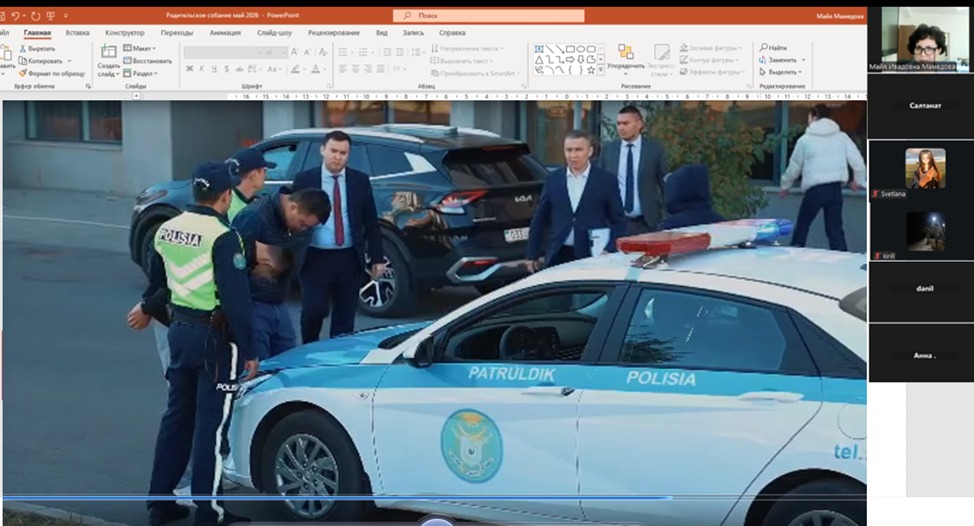This screenshot has width=974, height=526.
Task: Increase font size with the larger A icon
Action: (294, 53)
